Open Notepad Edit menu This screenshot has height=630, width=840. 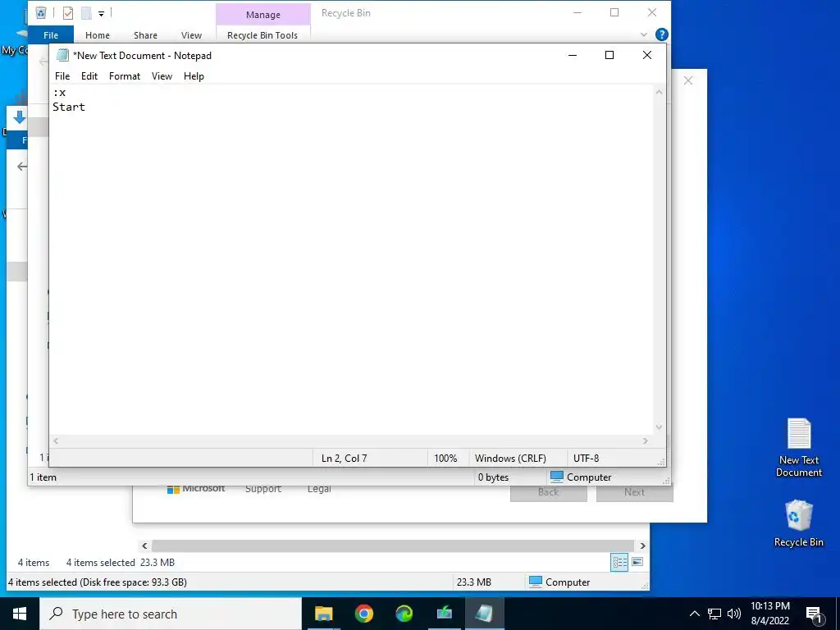(89, 76)
